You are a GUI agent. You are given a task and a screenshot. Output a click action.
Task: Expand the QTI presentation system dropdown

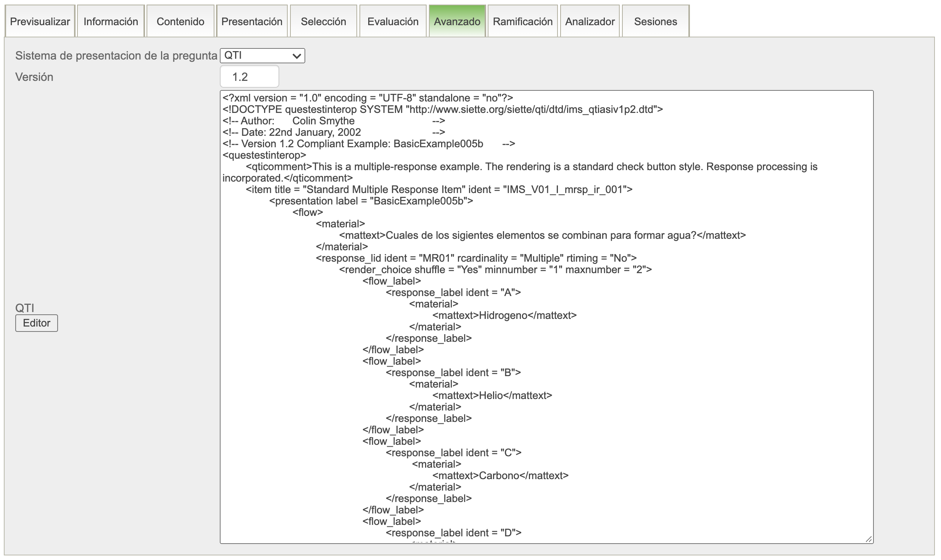tap(262, 56)
